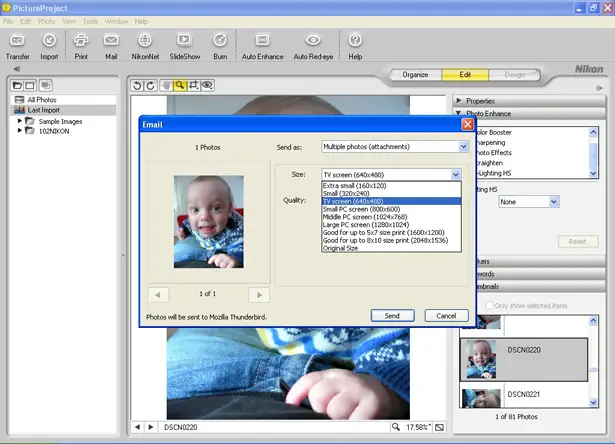Viewport: 615px width, 444px height.
Task: Click previous photo arrow in Email dialog
Action: tap(158, 295)
